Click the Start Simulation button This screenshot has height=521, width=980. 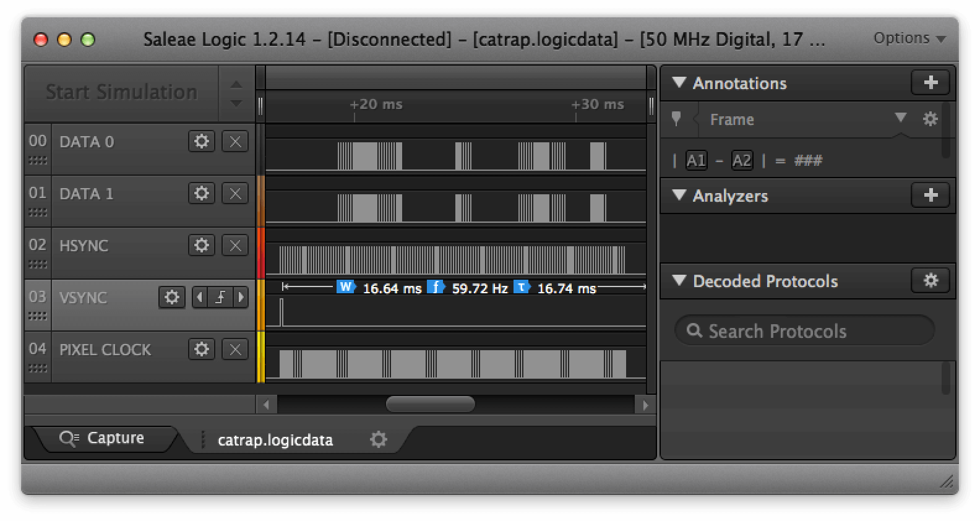coord(121,92)
